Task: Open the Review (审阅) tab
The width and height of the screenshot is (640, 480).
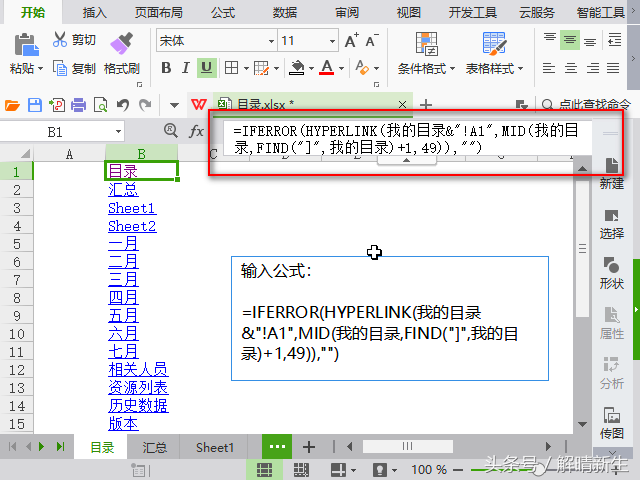Action: coord(347,12)
